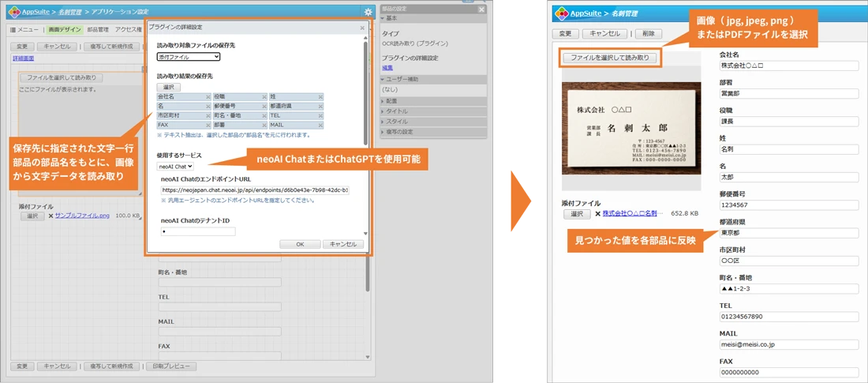Image resolution: width=868 pixels, height=383 pixels.
Task: Switch to the 部品管理 tab
Action: pos(98,30)
